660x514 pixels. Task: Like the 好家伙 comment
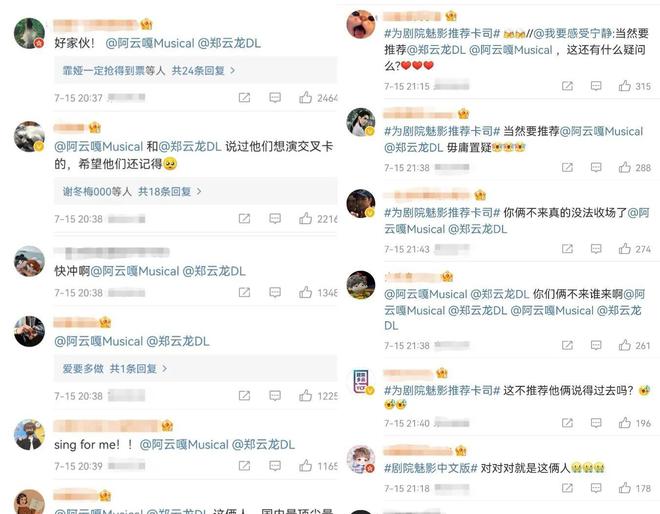click(306, 98)
